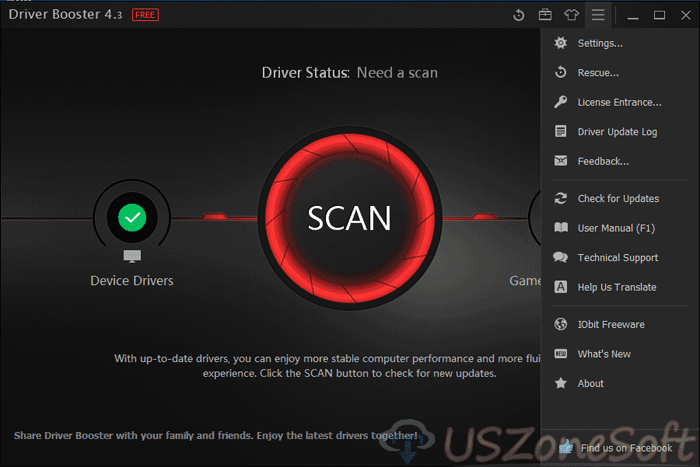Maximize the Driver Booster window
This screenshot has width=700, height=467.
pos(659,15)
